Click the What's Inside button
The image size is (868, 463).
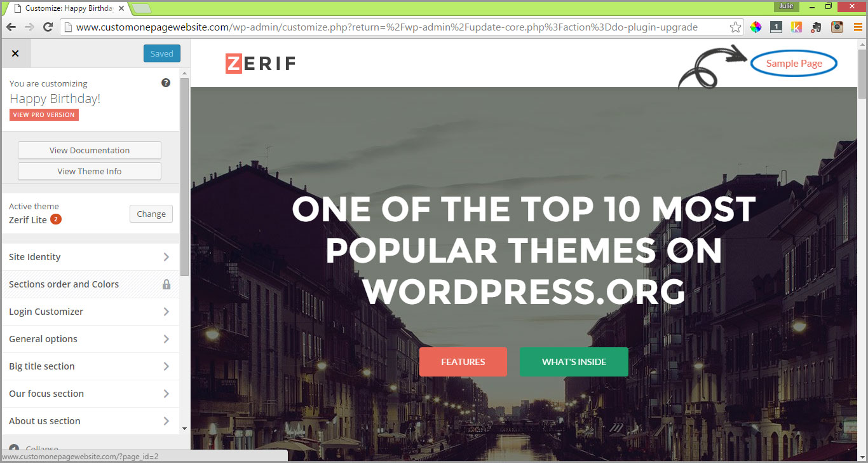[x=574, y=362]
